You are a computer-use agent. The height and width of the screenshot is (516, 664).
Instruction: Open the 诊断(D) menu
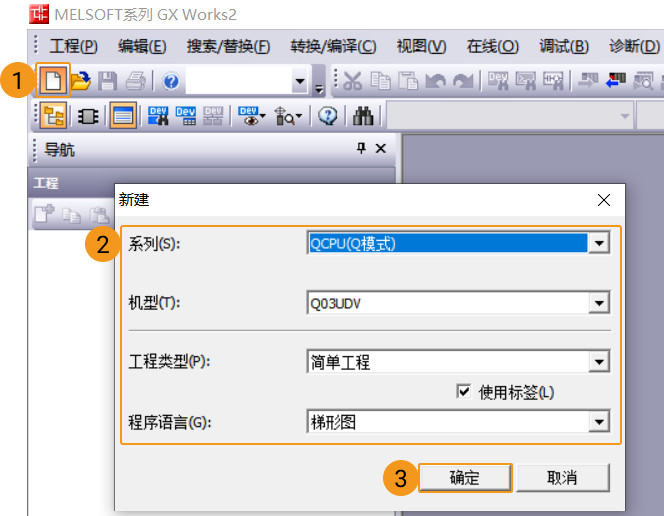click(x=634, y=46)
